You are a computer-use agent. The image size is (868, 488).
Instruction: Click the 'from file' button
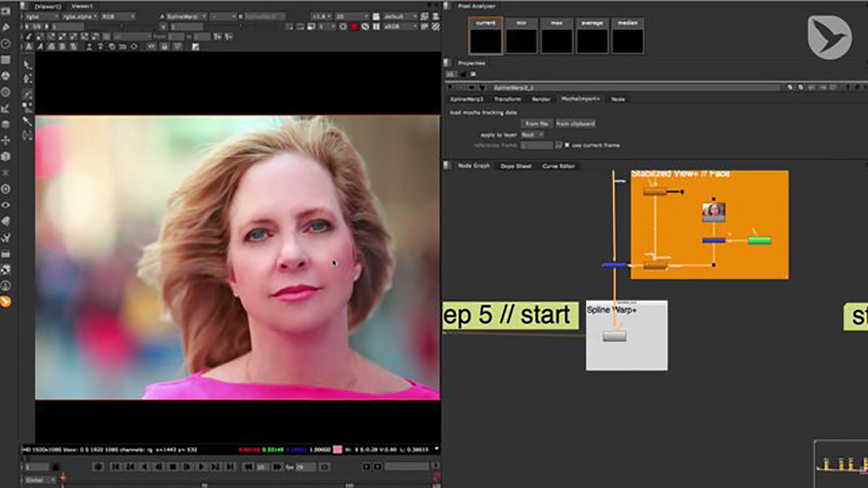536,124
